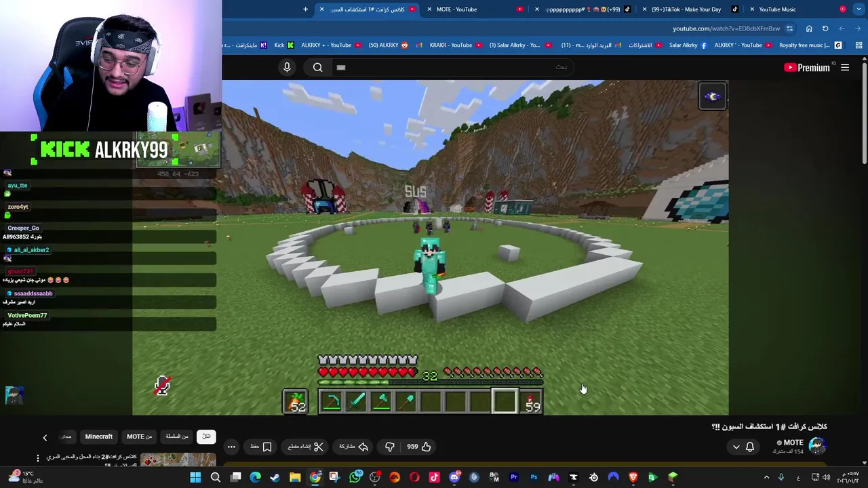Open the YouTube hamburger guide menu
868x488 pixels.
(x=845, y=67)
